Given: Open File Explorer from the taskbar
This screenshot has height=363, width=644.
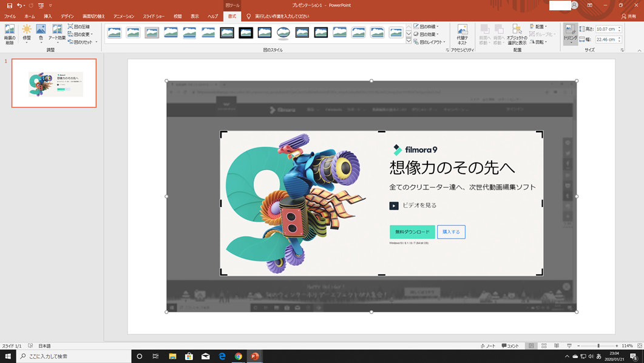Looking at the screenshot, I should click(x=172, y=356).
